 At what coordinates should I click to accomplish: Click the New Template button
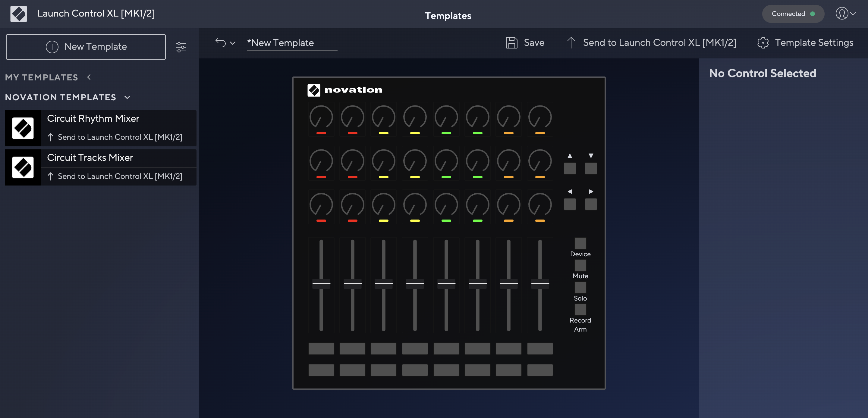coord(86,47)
